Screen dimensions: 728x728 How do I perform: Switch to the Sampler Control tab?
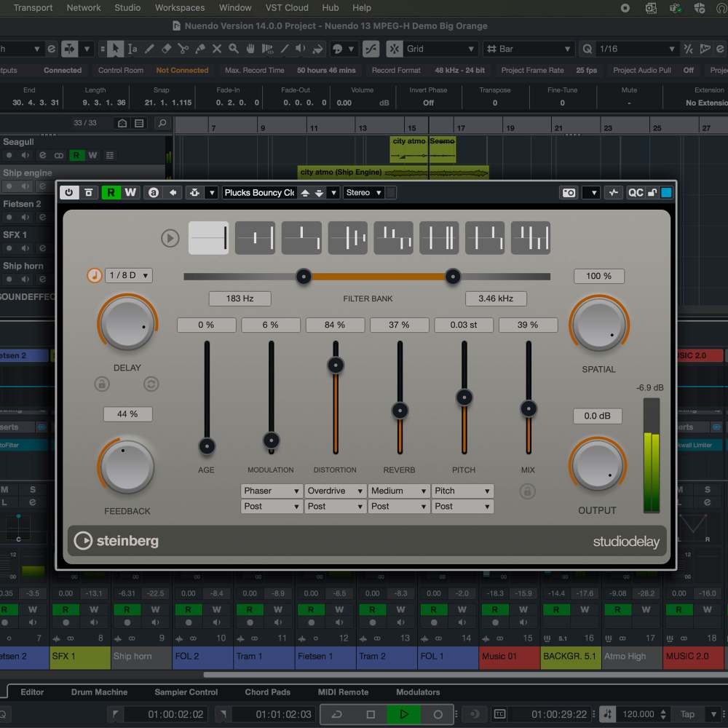[x=186, y=692]
